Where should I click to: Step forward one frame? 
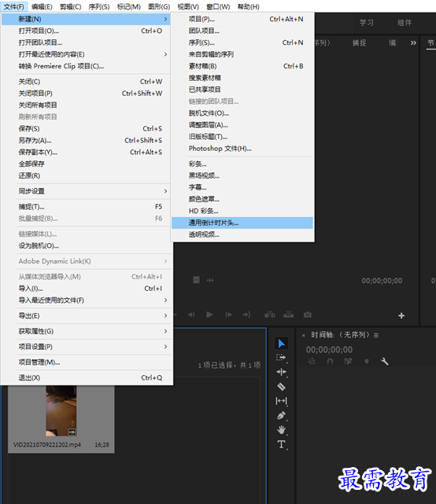[229, 315]
